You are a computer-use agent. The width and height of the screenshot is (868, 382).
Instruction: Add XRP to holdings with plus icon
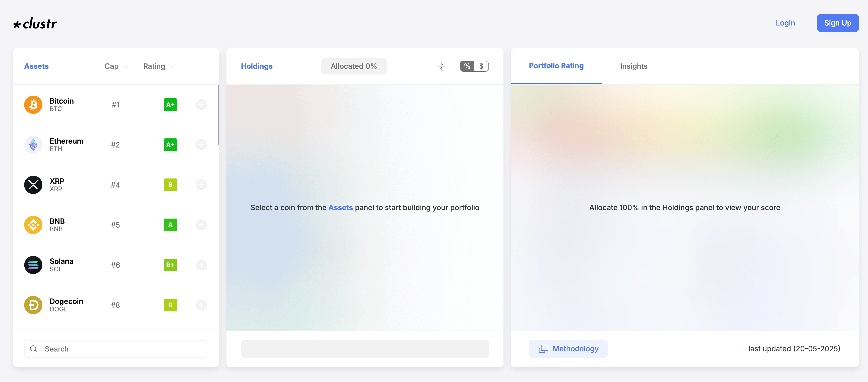[x=201, y=185]
